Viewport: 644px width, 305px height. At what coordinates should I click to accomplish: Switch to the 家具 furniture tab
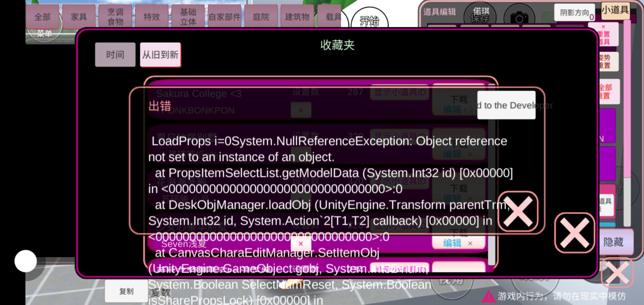tap(79, 17)
